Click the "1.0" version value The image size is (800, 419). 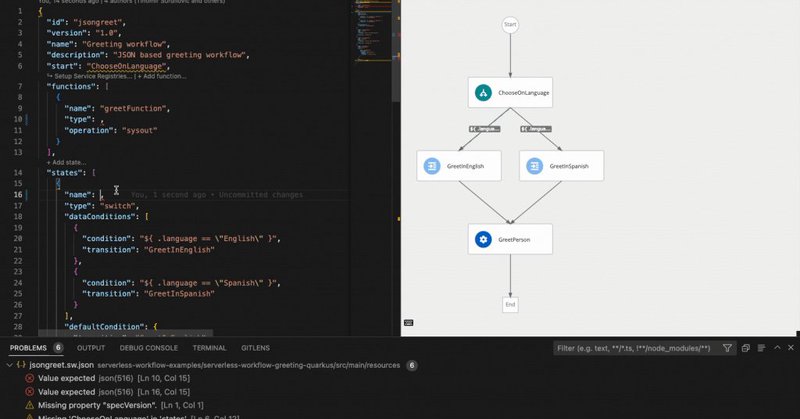click(106, 33)
